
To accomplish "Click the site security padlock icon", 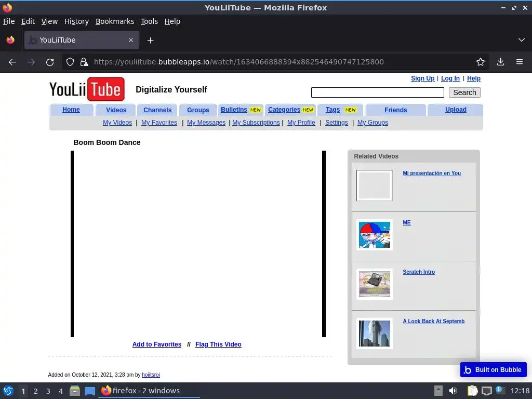I will pyautogui.click(x=84, y=62).
